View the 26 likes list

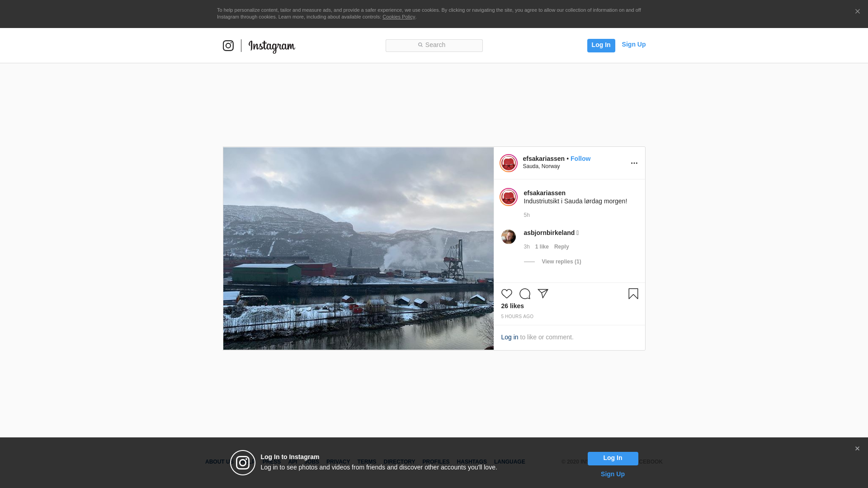pos(513,306)
